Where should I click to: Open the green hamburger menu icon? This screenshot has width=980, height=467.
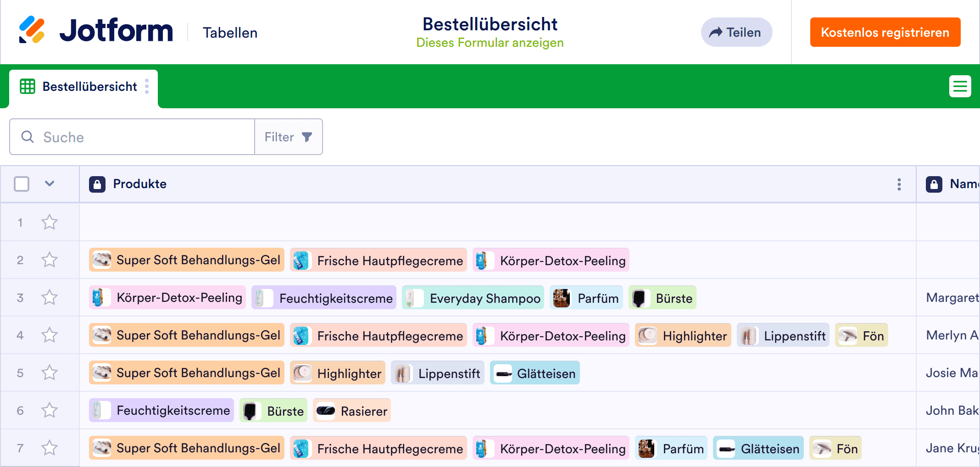point(960,86)
